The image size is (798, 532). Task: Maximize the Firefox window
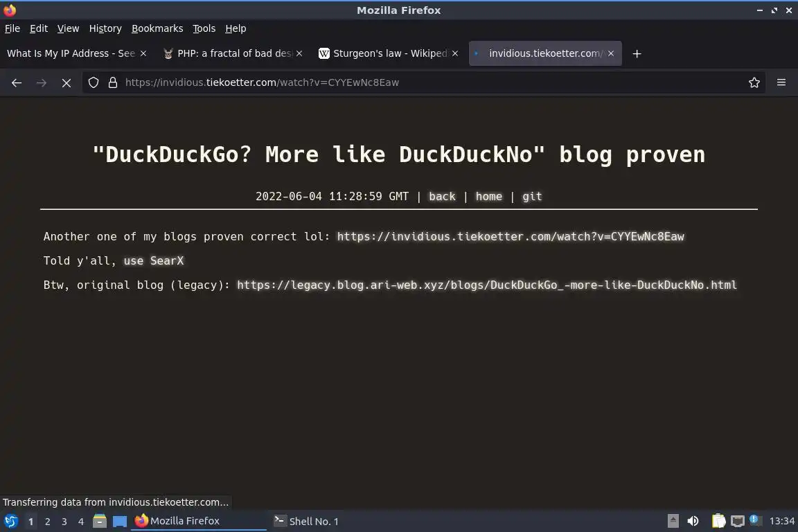click(x=774, y=10)
